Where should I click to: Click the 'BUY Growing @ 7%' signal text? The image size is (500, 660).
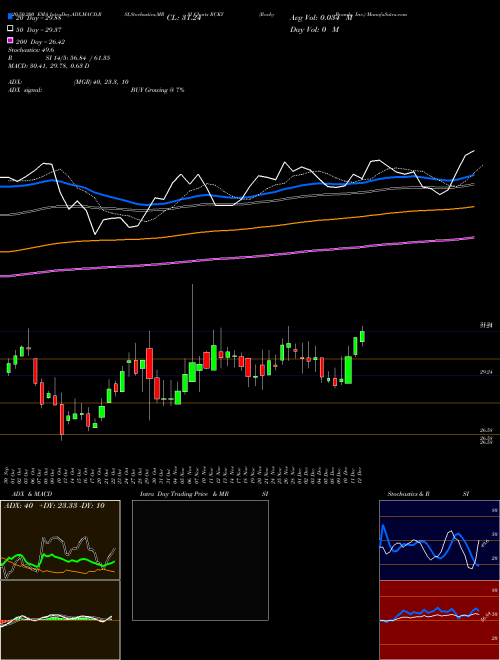pyautogui.click(x=157, y=90)
